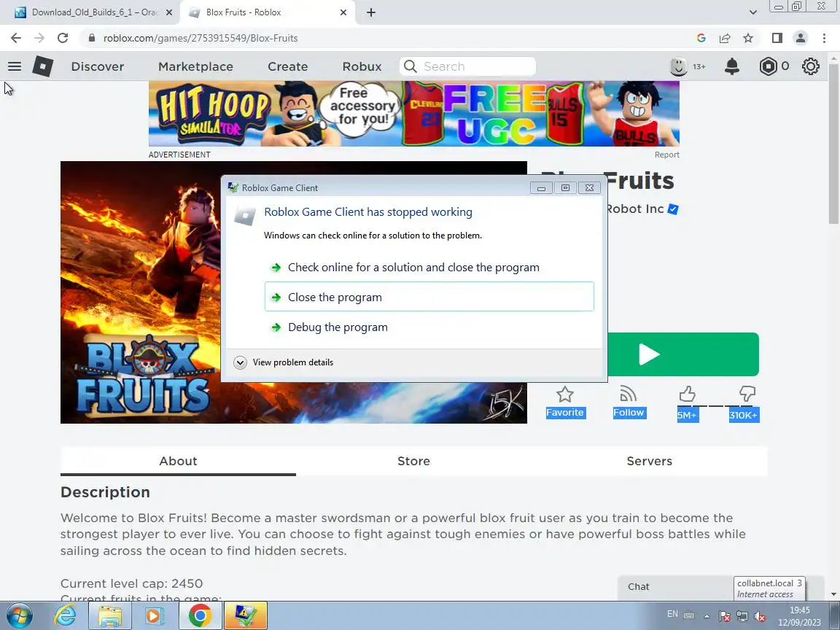Click the error reporting taskbar icon
Screen dimensions: 840x630
[x=245, y=616]
